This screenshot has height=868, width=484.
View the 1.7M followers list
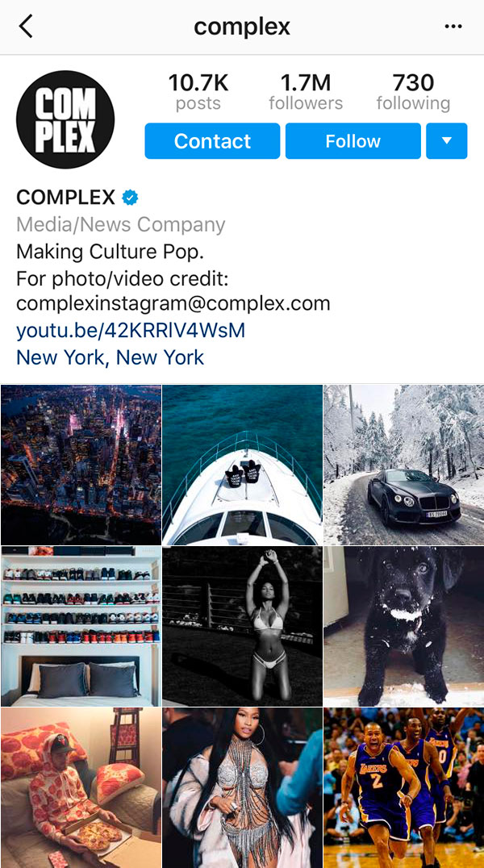coord(306,92)
